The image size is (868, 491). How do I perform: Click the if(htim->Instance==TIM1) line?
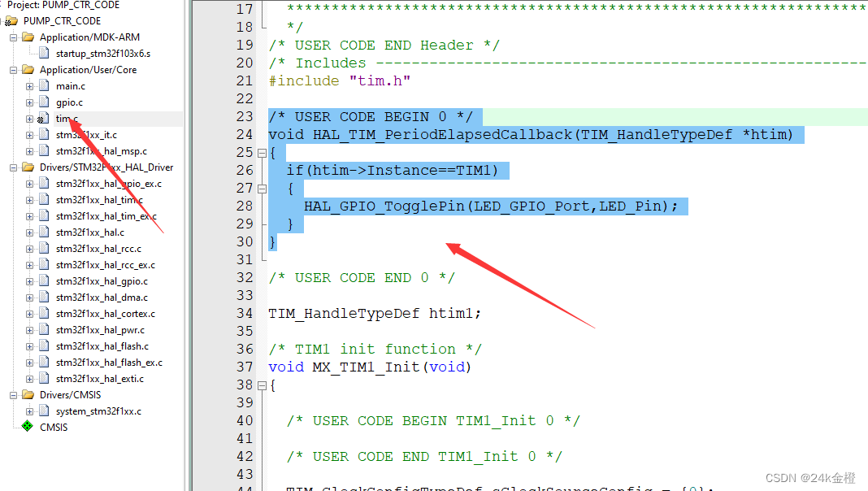coord(392,170)
